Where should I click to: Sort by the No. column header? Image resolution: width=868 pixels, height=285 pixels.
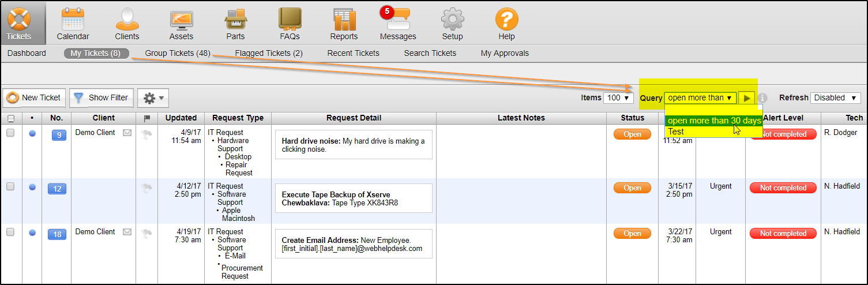pyautogui.click(x=57, y=118)
